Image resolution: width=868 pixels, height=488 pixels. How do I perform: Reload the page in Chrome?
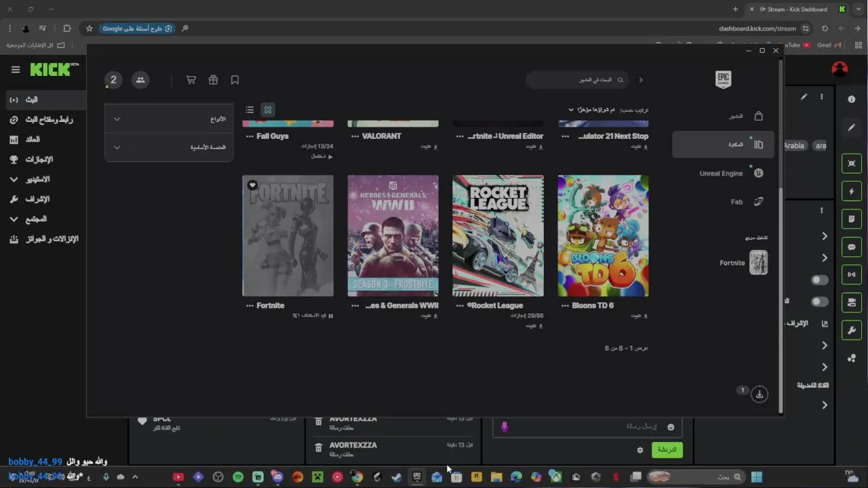pos(825,28)
